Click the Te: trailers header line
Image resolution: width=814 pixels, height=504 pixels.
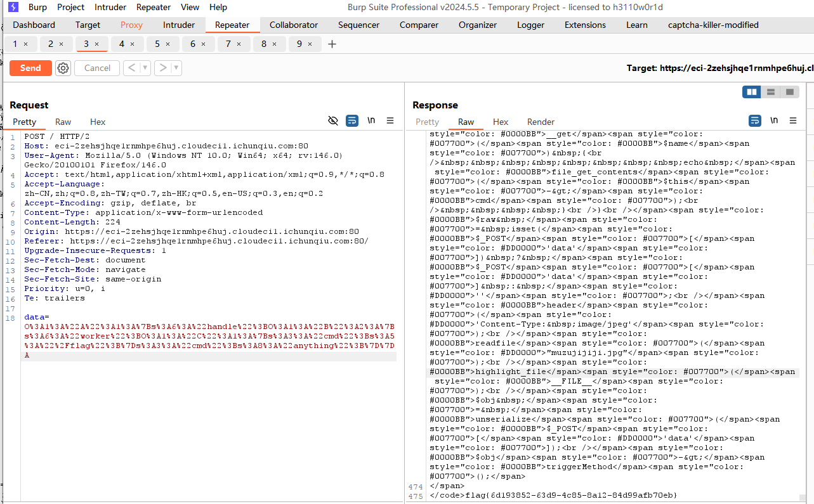pyautogui.click(x=55, y=298)
